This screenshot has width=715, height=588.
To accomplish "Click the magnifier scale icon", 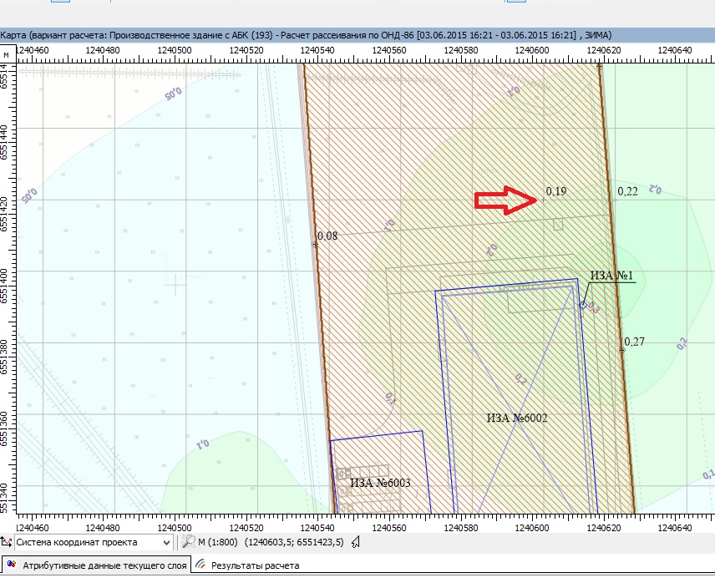I will tap(188, 543).
